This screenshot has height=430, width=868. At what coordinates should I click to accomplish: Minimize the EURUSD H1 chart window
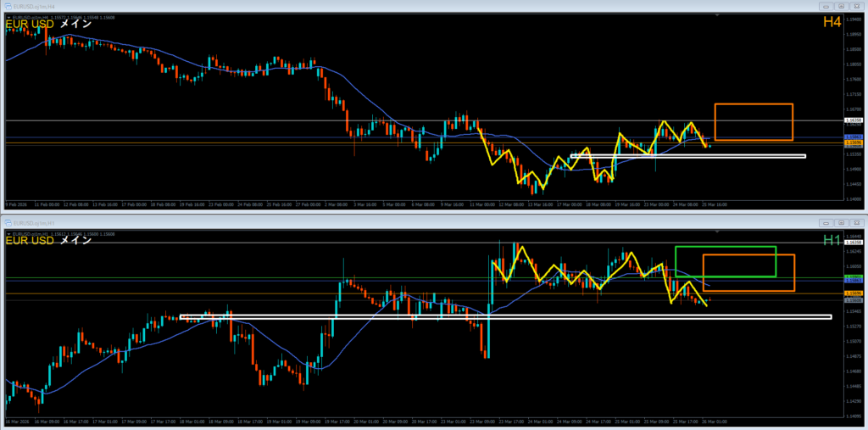[826, 222]
